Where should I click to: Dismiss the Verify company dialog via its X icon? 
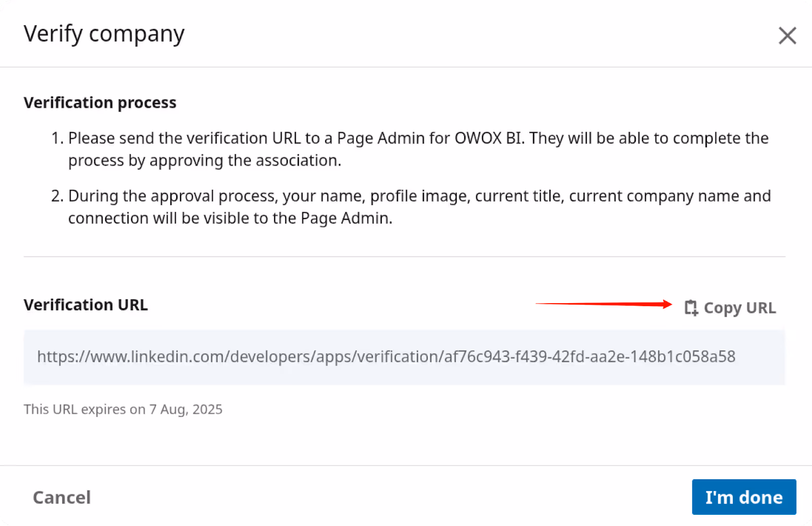pyautogui.click(x=787, y=36)
